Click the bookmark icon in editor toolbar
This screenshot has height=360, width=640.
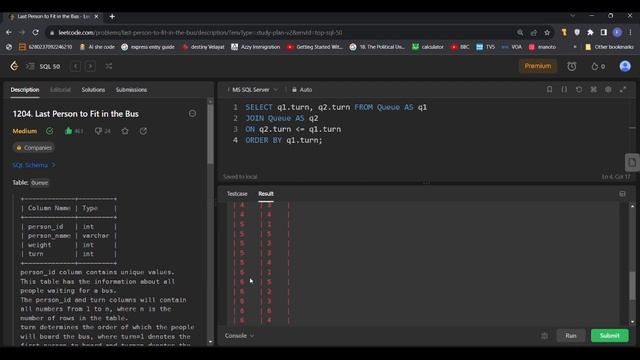pyautogui.click(x=549, y=89)
